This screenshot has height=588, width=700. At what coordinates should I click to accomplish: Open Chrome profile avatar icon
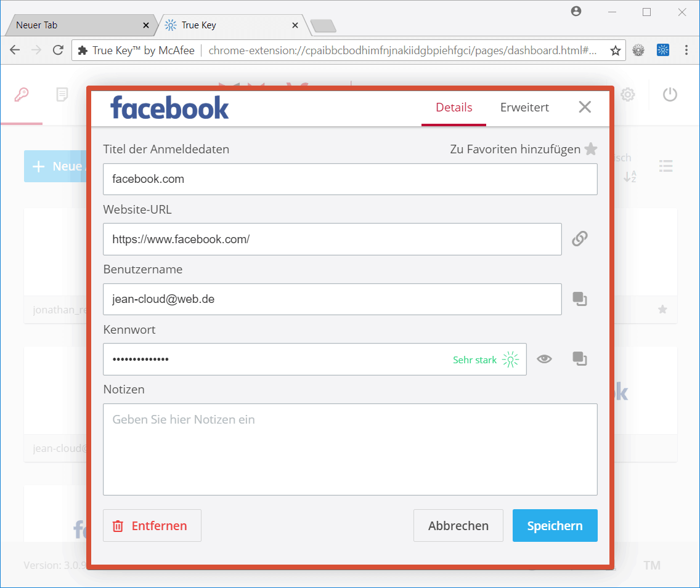coord(576,11)
